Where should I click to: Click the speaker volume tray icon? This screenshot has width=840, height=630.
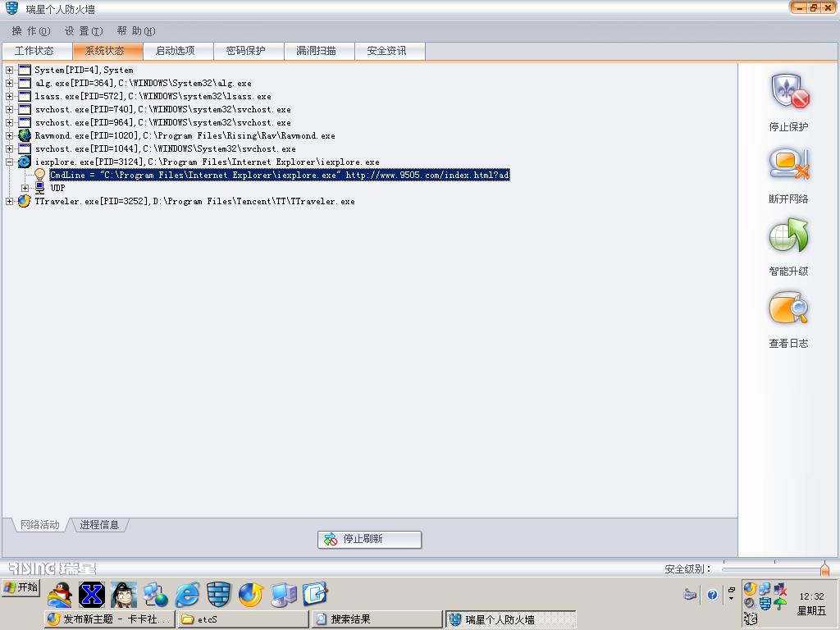tap(750, 605)
